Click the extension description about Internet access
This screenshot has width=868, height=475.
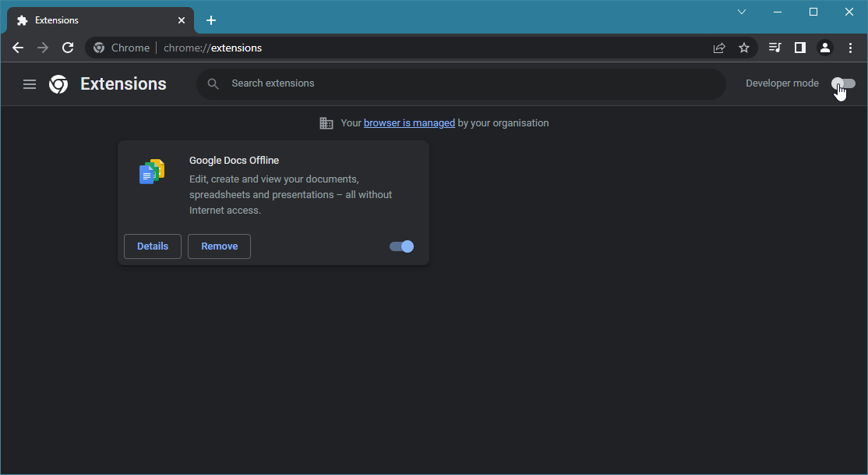(x=291, y=194)
